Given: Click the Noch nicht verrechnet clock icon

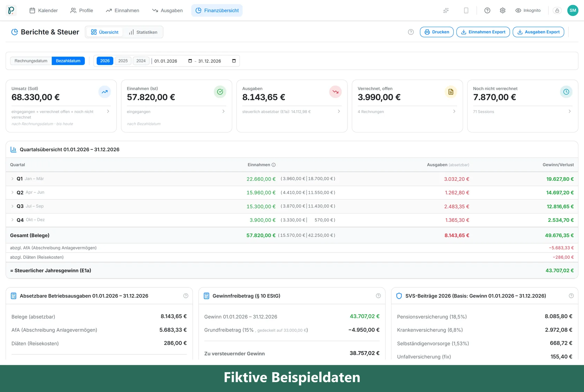Looking at the screenshot, I should pos(566,92).
